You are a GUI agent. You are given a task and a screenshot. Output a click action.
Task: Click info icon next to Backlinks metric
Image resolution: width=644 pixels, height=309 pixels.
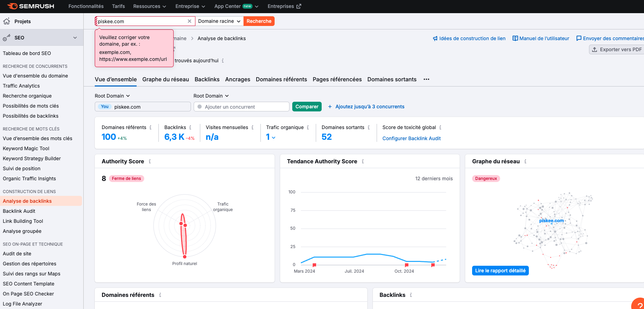[x=190, y=127]
